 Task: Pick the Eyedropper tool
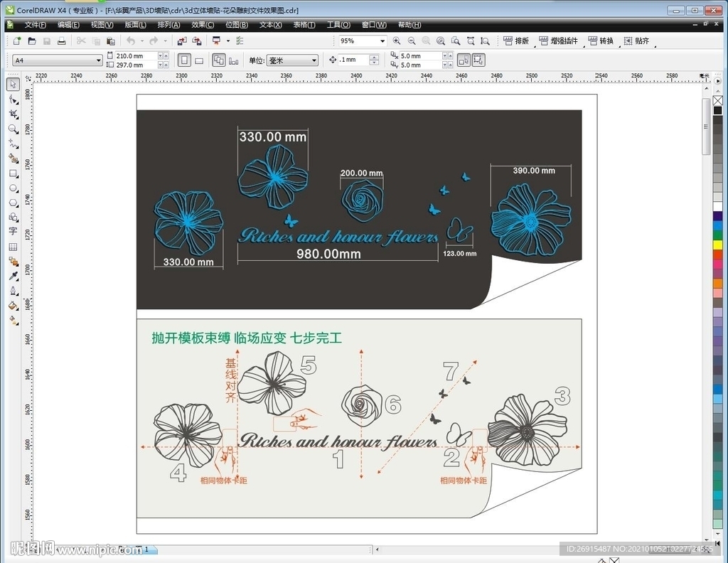[x=13, y=276]
